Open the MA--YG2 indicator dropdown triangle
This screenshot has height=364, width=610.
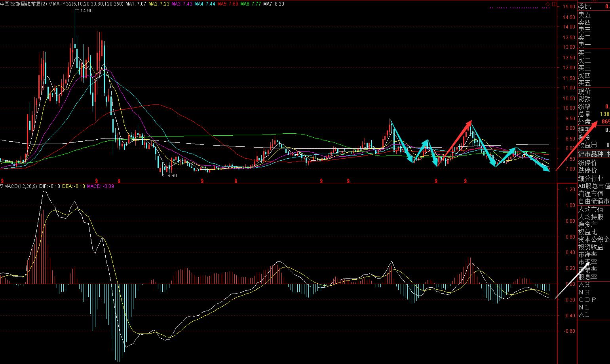coord(50,4)
